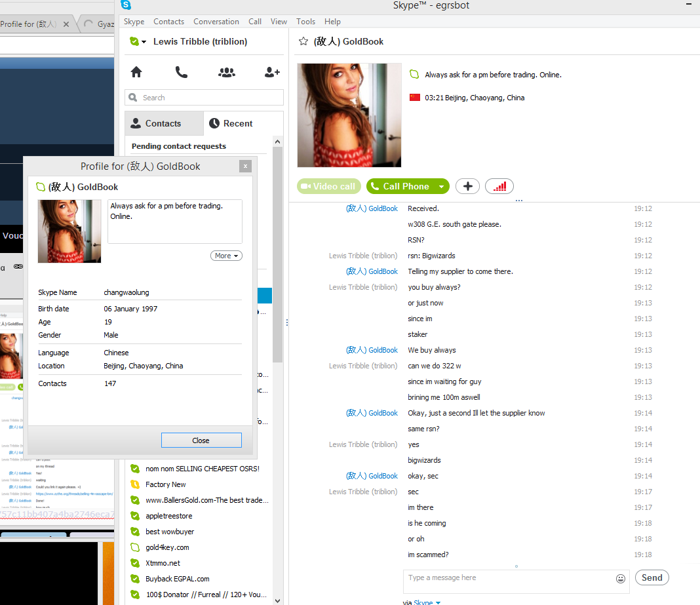Click contact list scrollbar down arrow

[278, 600]
